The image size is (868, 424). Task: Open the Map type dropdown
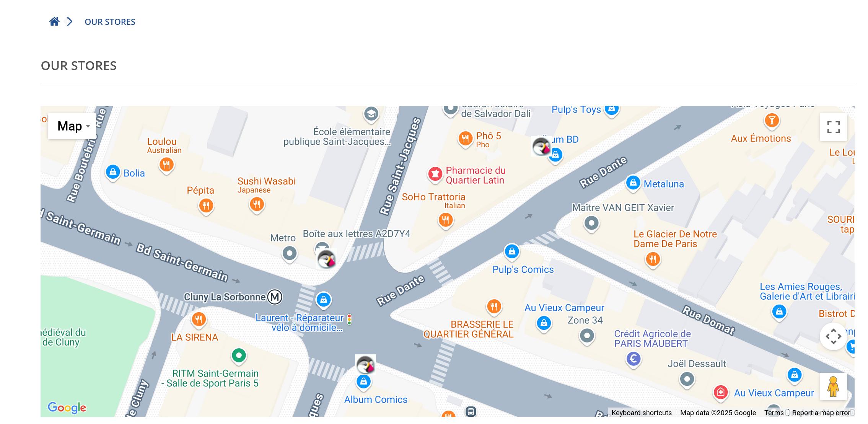pyautogui.click(x=72, y=126)
